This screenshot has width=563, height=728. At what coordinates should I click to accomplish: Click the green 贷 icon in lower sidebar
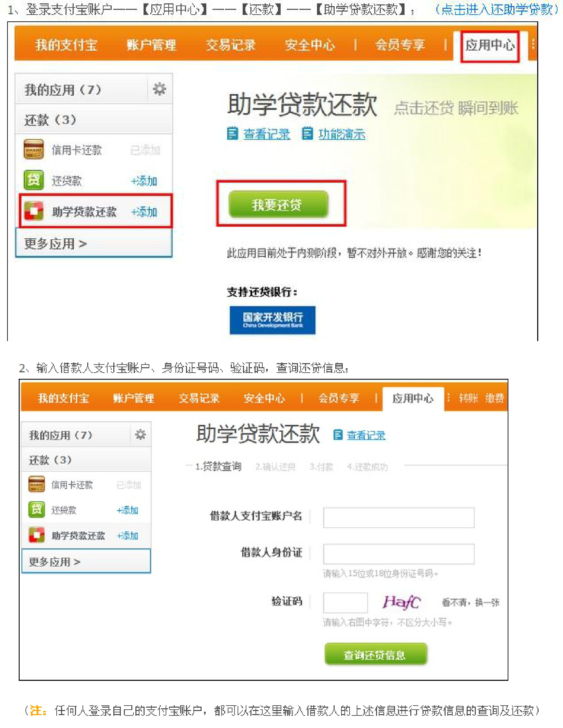click(36, 509)
